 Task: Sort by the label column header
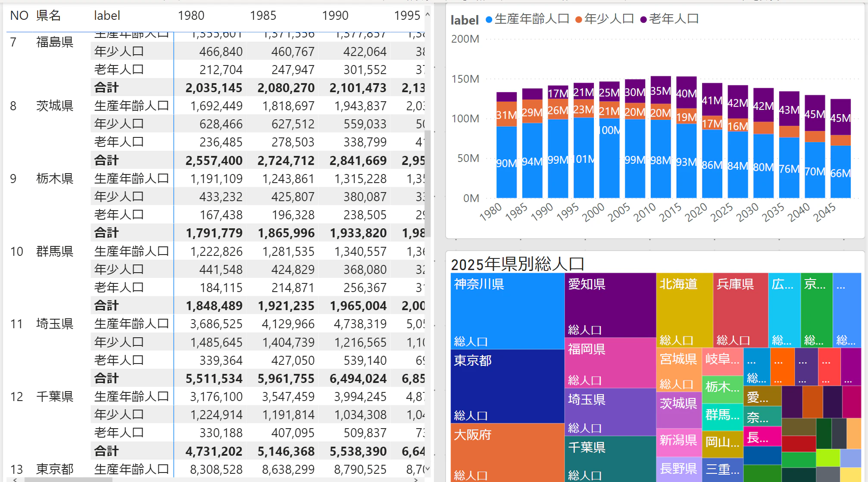pyautogui.click(x=107, y=16)
